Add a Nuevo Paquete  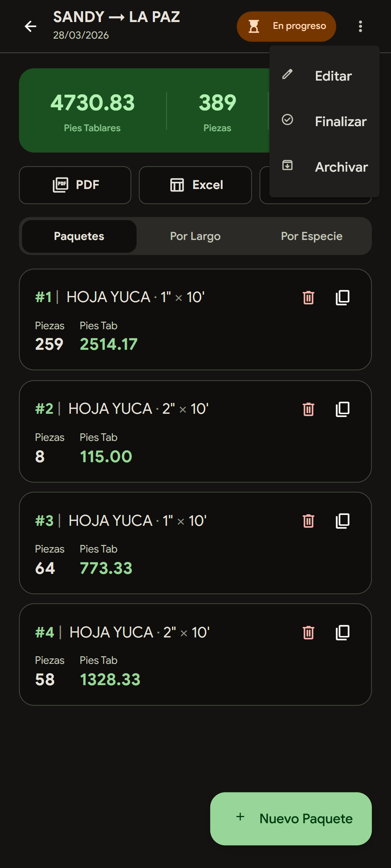(291, 818)
